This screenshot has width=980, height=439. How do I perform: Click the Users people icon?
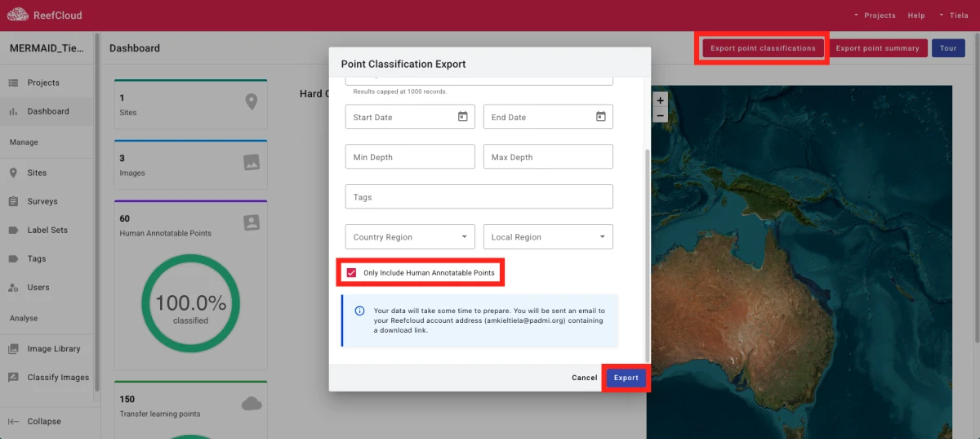[13, 287]
